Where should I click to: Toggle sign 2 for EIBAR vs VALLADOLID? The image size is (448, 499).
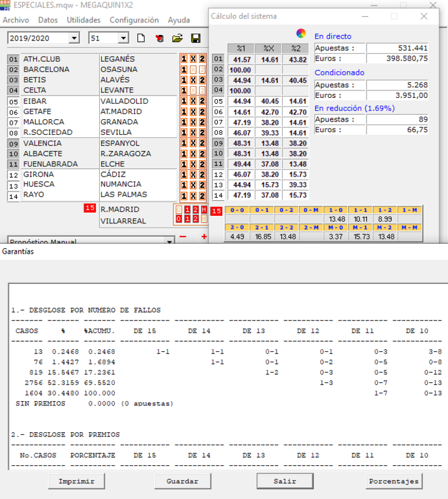coord(202,101)
